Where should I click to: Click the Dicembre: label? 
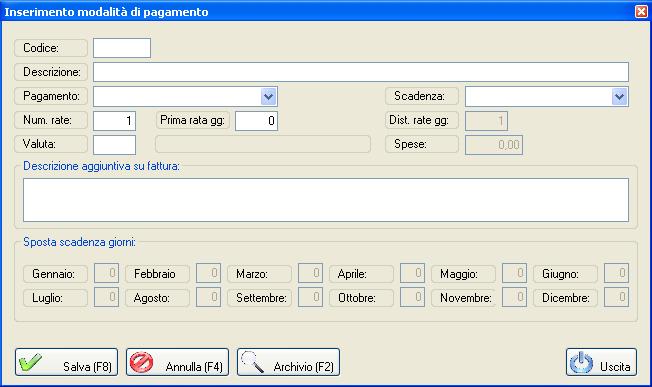click(566, 298)
